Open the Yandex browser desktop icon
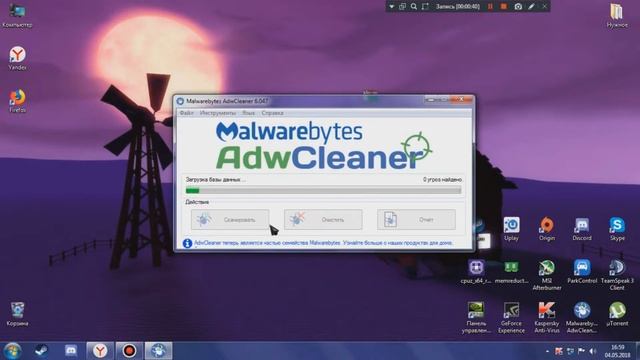640x360 pixels. [x=17, y=58]
